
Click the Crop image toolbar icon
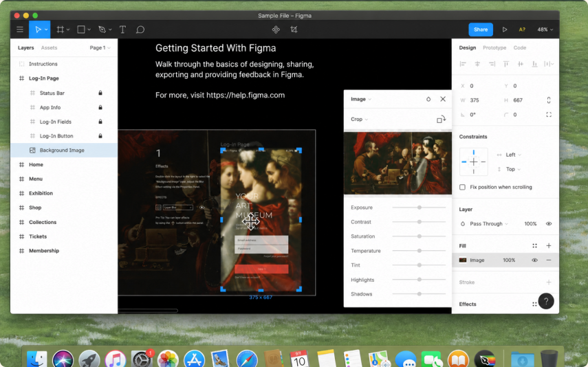294,30
